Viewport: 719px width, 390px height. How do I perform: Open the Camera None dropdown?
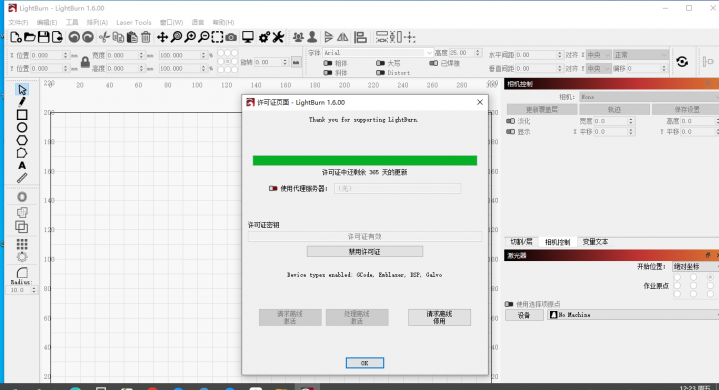[x=649, y=97]
